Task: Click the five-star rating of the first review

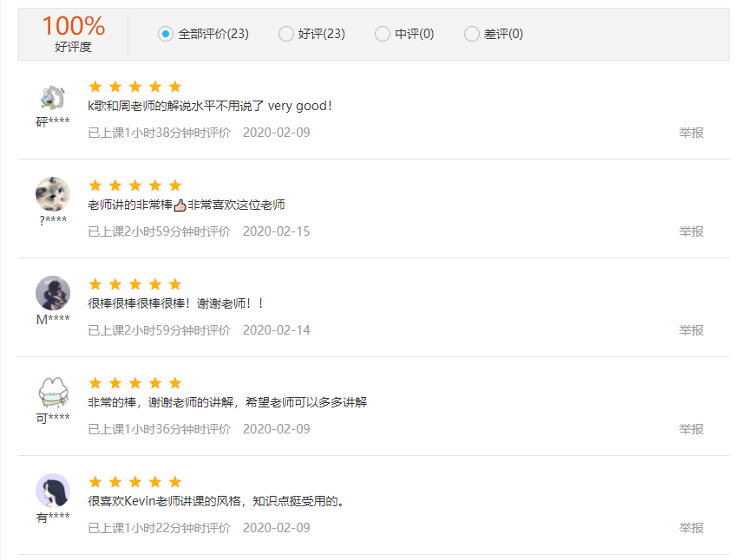Action: tap(134, 87)
